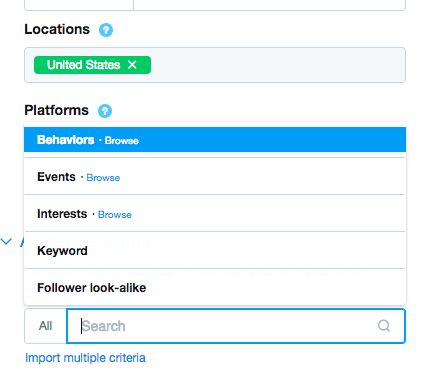This screenshot has width=431, height=385.
Task: Click the wide right segment of top field
Action: pos(270,5)
